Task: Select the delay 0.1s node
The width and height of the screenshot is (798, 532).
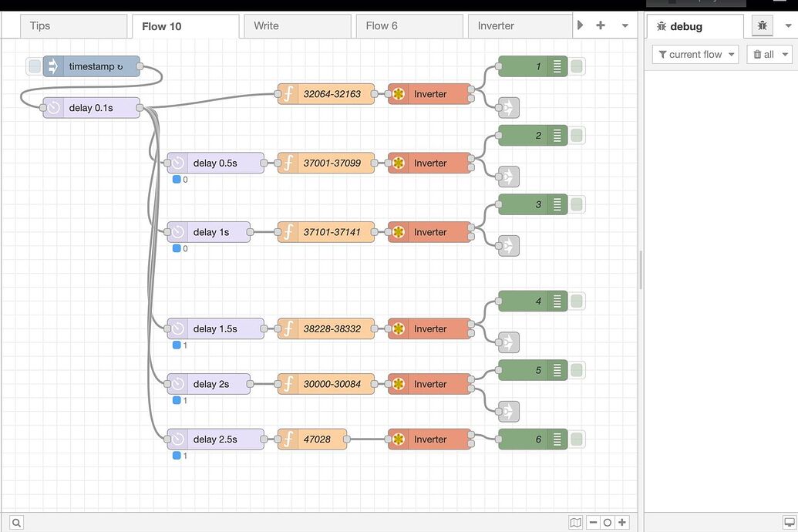Action: pos(92,108)
